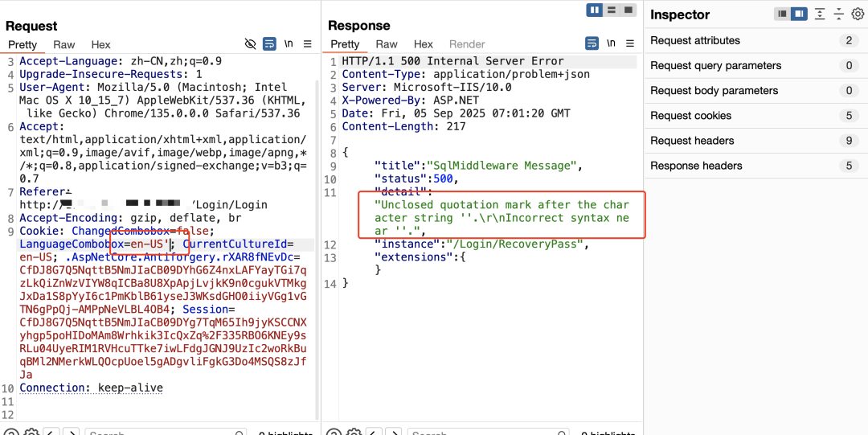Open the Request panel hamburger options menu

(307, 43)
